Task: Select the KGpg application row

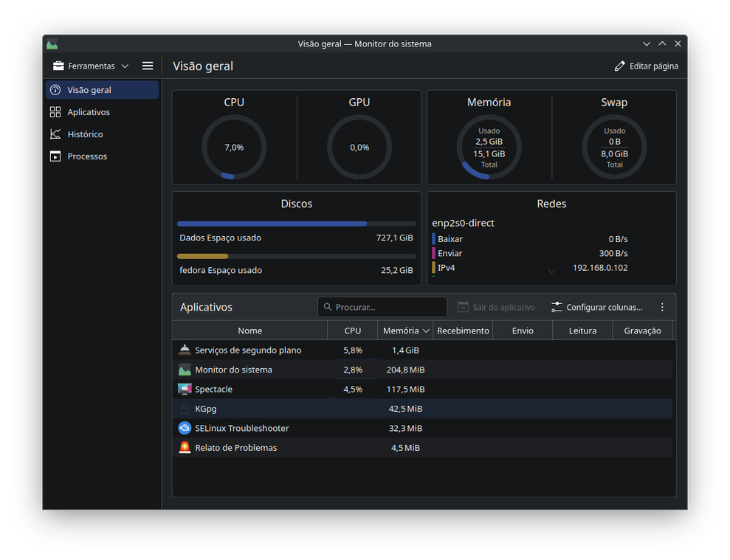Action: (423, 409)
